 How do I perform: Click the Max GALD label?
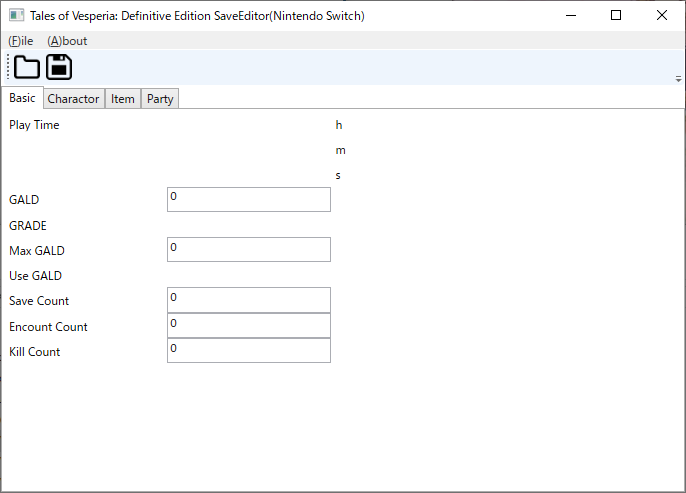37,251
